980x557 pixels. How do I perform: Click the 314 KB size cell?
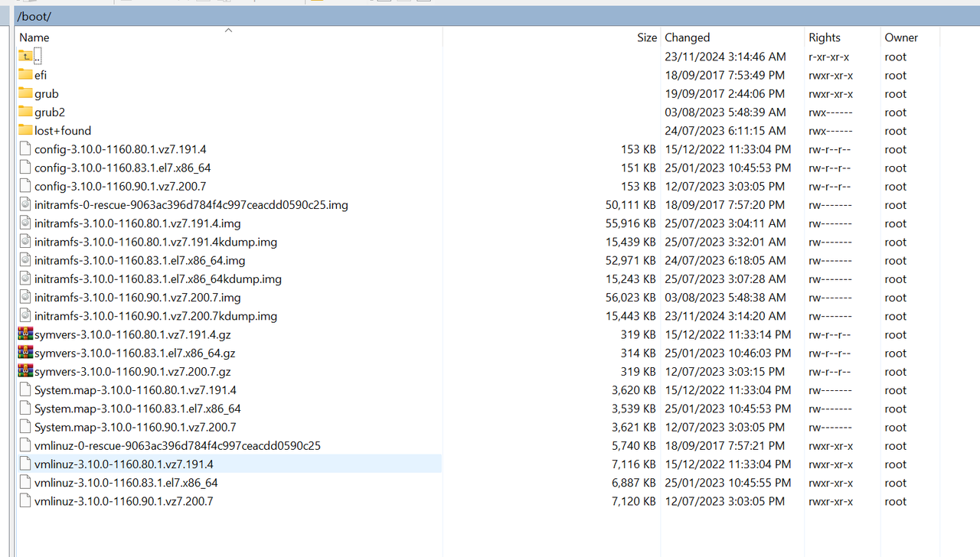638,353
